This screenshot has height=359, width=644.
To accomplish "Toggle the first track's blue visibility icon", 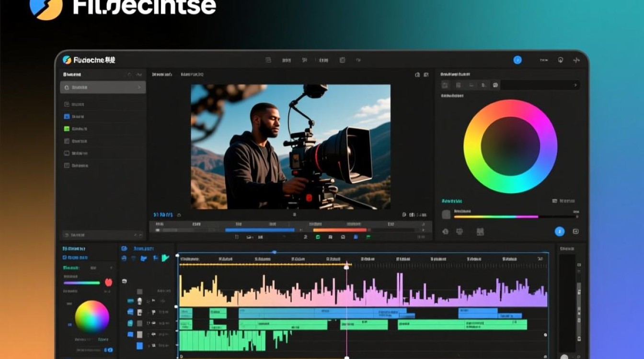I will coord(130,301).
